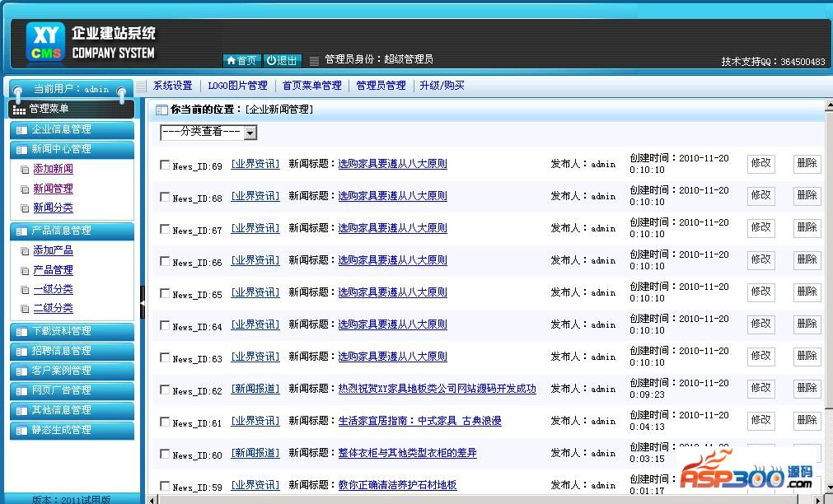Image resolution: width=833 pixels, height=504 pixels.
Task: Click 修改 button for News_ID:68
Action: coord(760,195)
